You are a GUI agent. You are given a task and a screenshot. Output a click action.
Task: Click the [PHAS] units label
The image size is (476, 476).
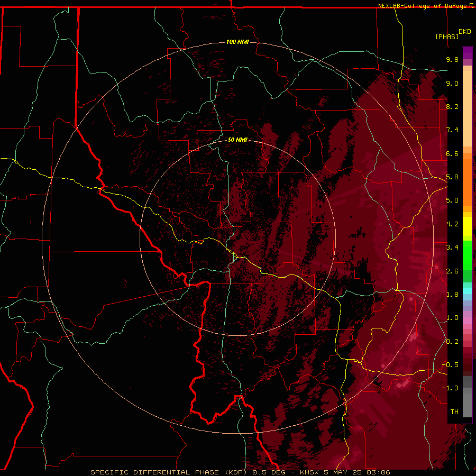447,36
